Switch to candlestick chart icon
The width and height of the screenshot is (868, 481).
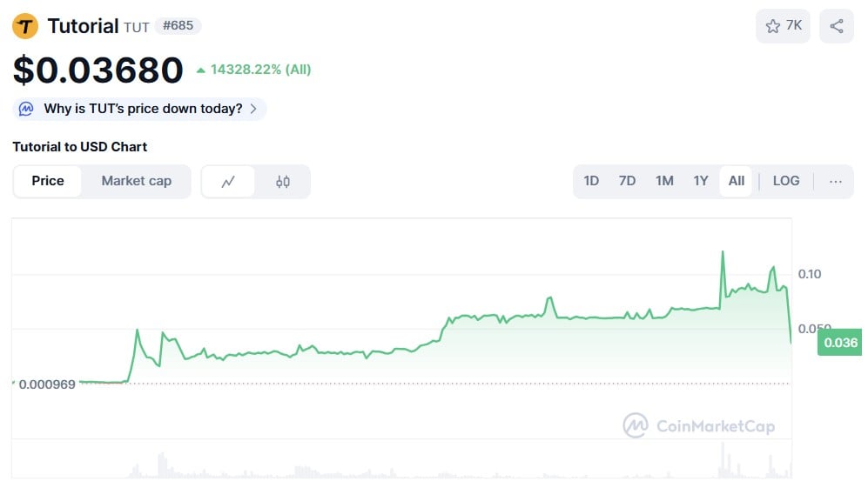(283, 182)
